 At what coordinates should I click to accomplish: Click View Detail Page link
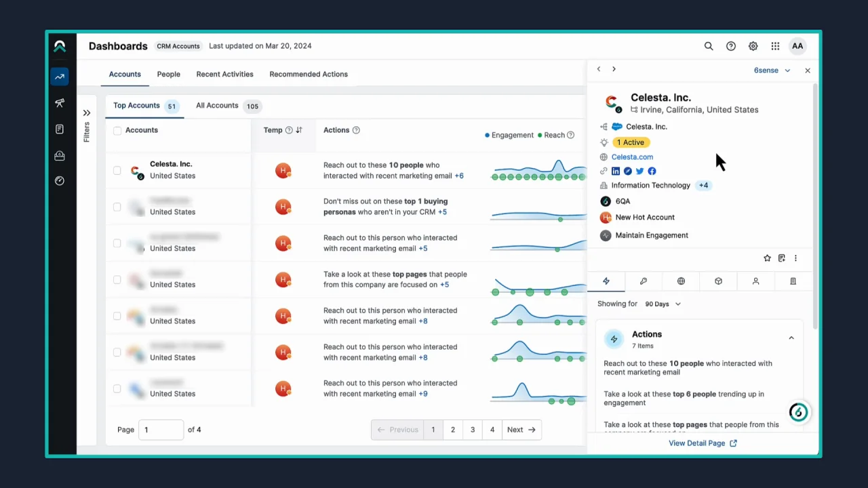703,443
